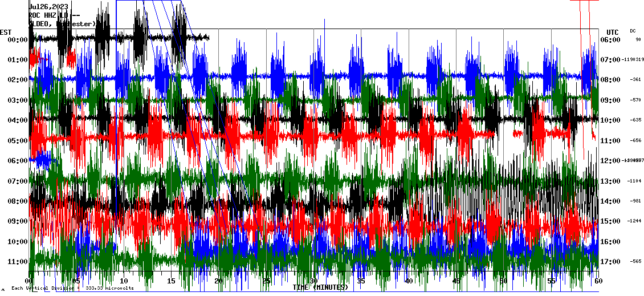Select the 03:00 EST row label
This screenshot has width=644, height=296.
point(18,100)
